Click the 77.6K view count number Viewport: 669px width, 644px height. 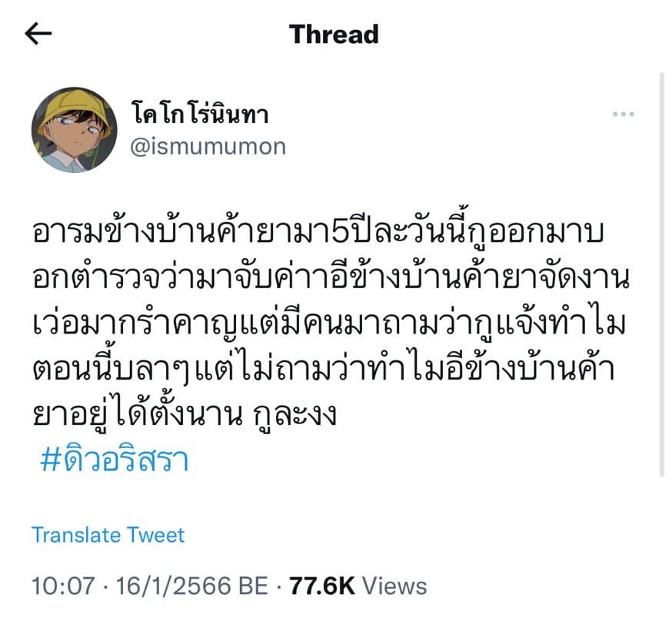tap(322, 586)
